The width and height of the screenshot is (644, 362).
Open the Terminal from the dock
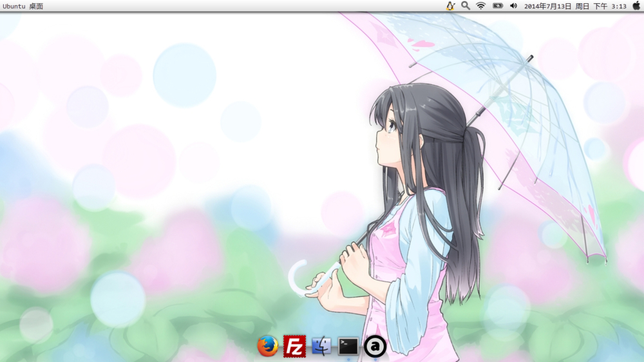coord(348,347)
